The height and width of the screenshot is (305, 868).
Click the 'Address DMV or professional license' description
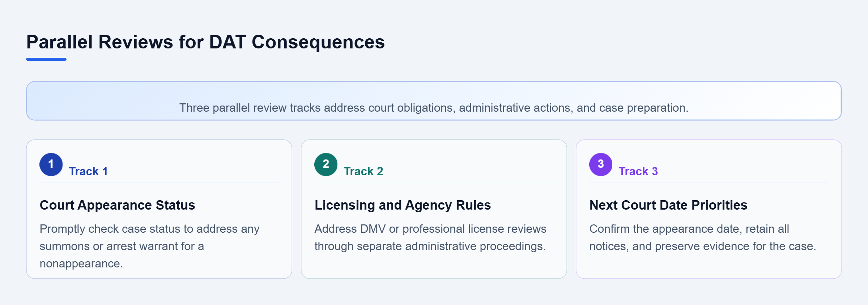[x=430, y=237]
